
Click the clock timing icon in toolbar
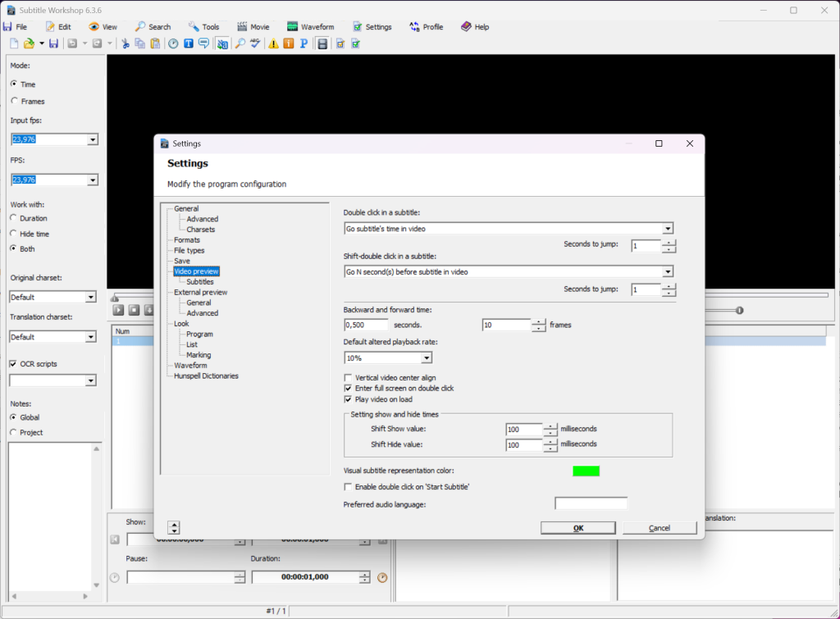[173, 44]
